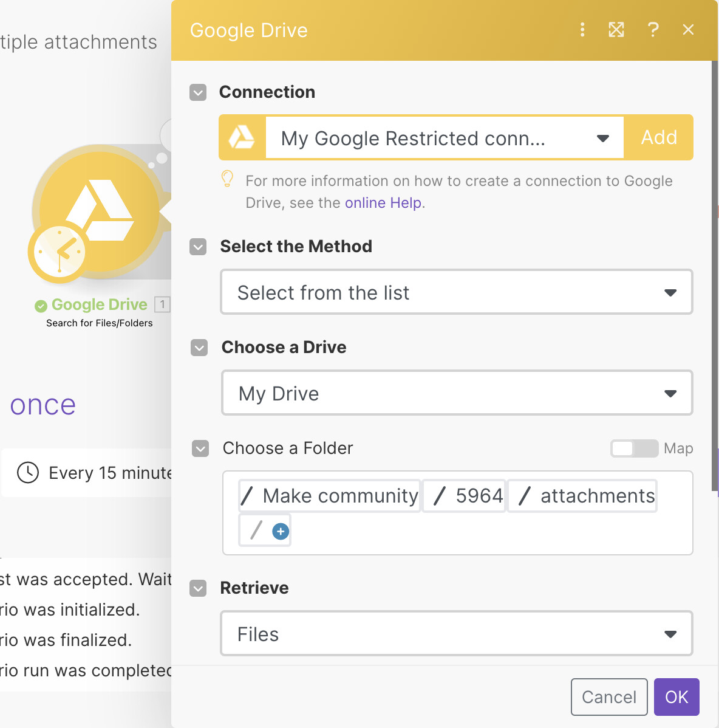Click the Google Drive logo in Connection field
This screenshot has width=719, height=728.
tap(242, 137)
